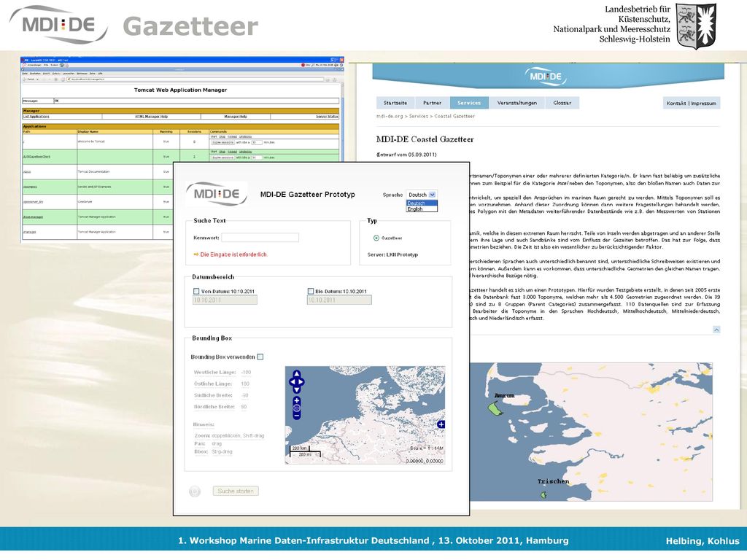Screen dimensions: 747x560
Task: Choose Deutsch from the Sprache list
Action: click(x=422, y=203)
